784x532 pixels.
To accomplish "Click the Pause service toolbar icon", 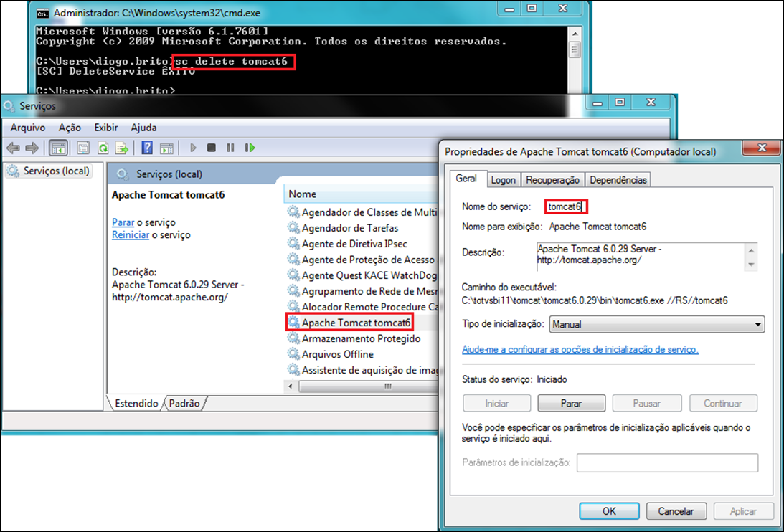I will [230, 148].
